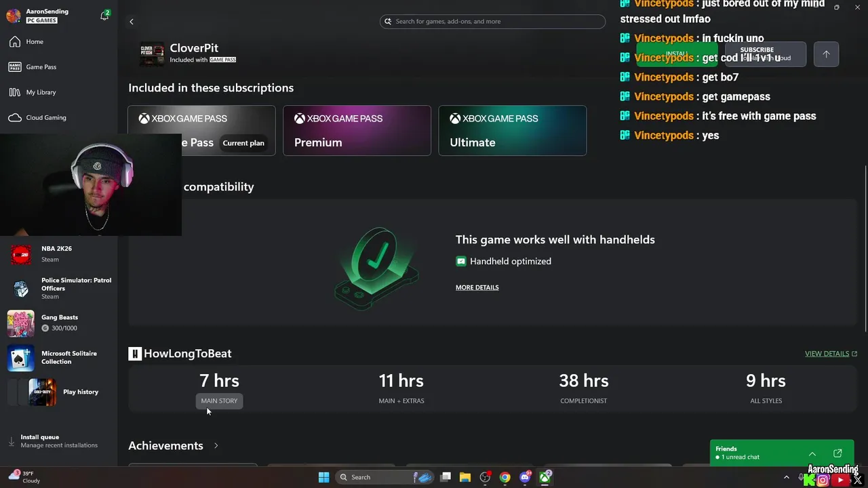Expand Achievements section chevron
Image resolution: width=868 pixels, height=488 pixels.
coord(216,446)
